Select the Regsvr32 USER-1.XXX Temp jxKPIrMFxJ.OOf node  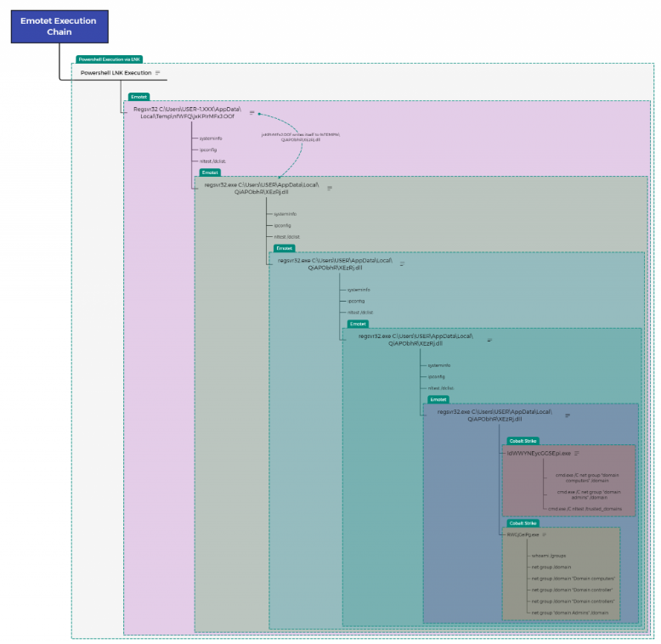(x=187, y=113)
